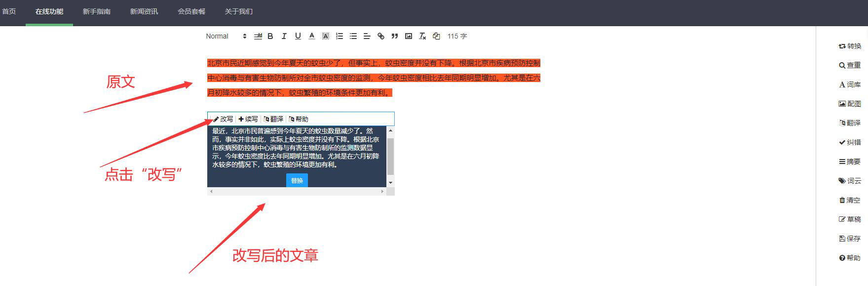This screenshot has height=286, width=868.
Task: Click the 配图 add image sidebar tool
Action: click(x=850, y=104)
